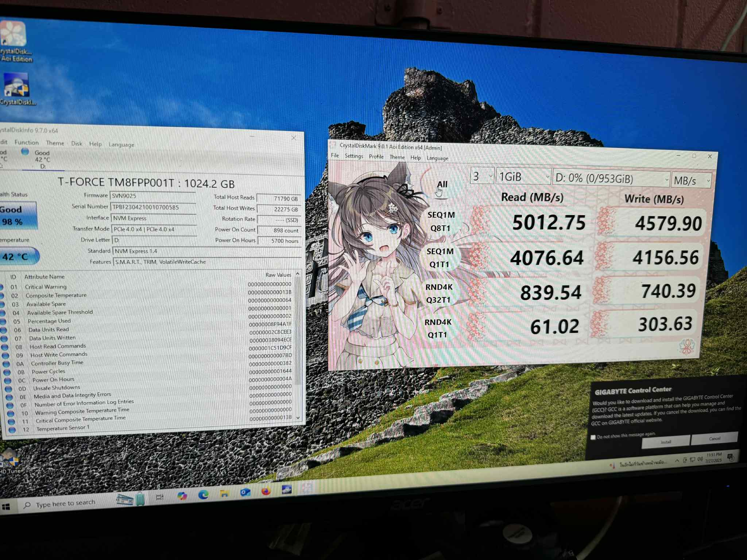
Task: Open File menu in CrystalDiskMark
Action: (x=335, y=156)
